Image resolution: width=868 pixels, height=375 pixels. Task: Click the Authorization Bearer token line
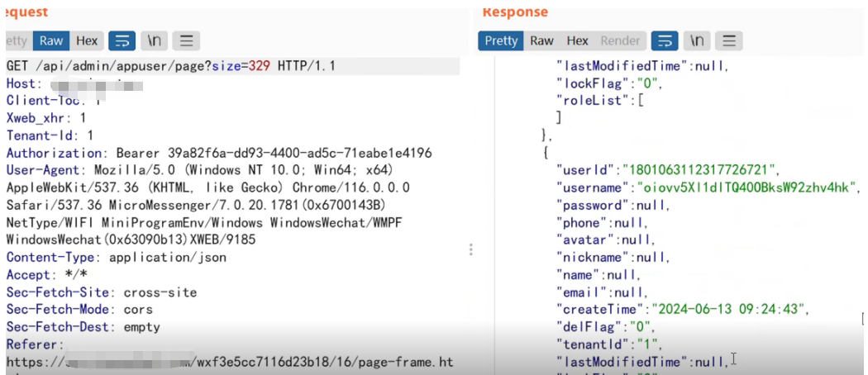[219, 153]
